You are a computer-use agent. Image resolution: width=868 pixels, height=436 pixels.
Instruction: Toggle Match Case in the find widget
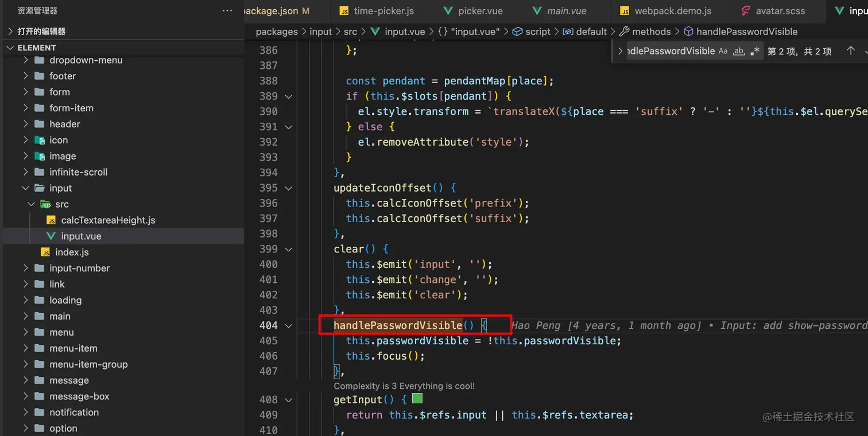(x=723, y=51)
